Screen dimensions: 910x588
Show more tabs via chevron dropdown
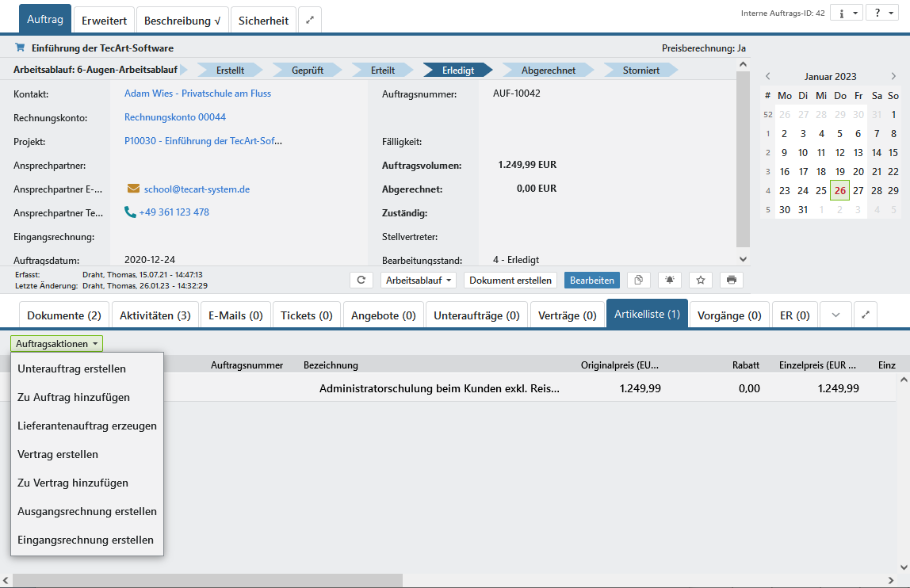[x=835, y=315]
